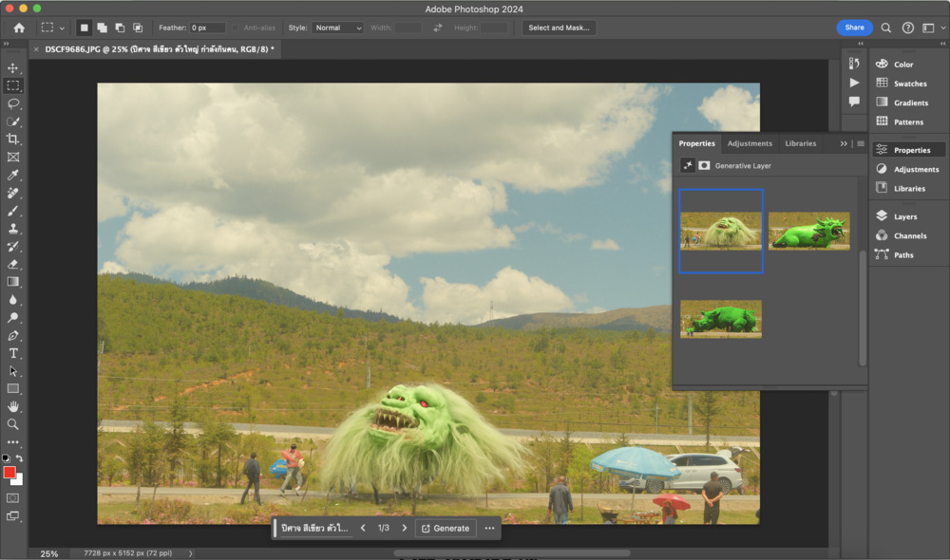950x560 pixels.
Task: Select the bright green monster variation thumbnail
Action: pyautogui.click(x=808, y=232)
